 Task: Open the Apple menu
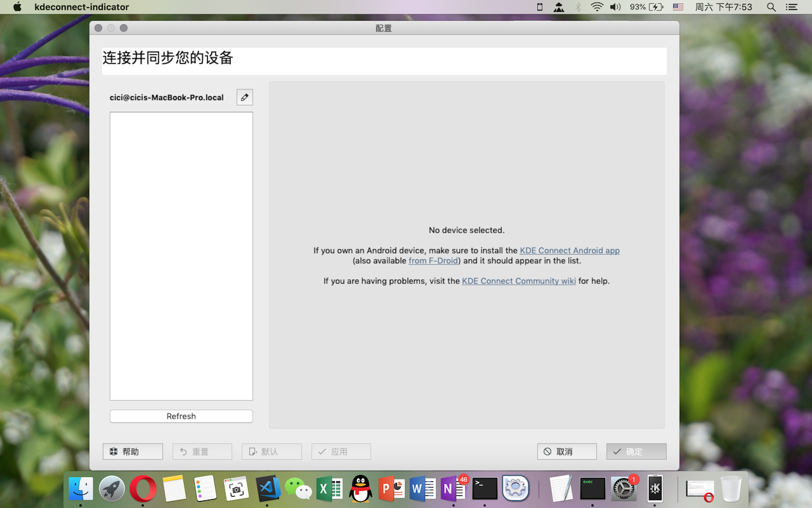point(17,7)
